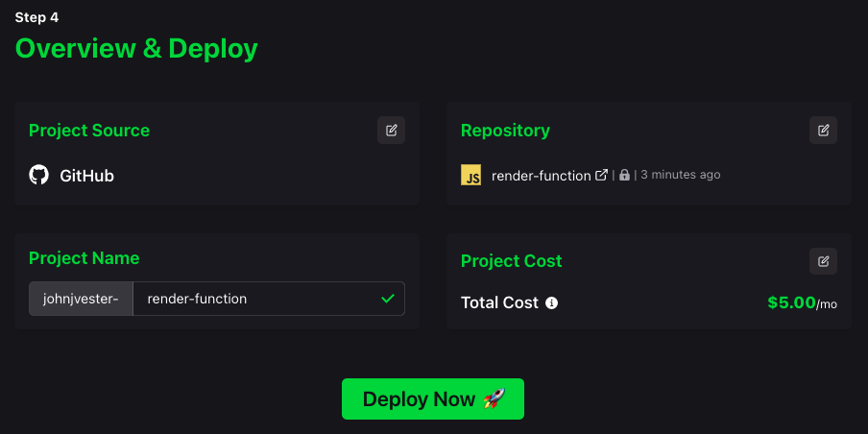This screenshot has height=434, width=868.
Task: Click the green validation checkmark
Action: (x=388, y=299)
